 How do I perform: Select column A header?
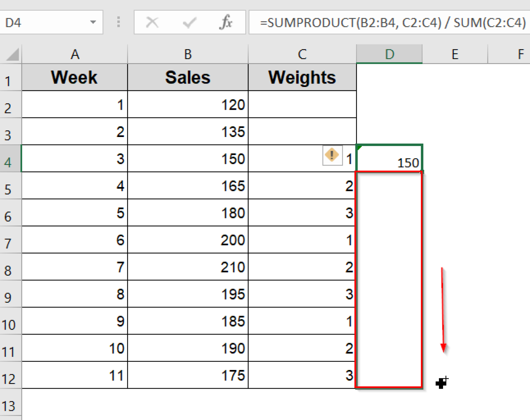(75, 54)
